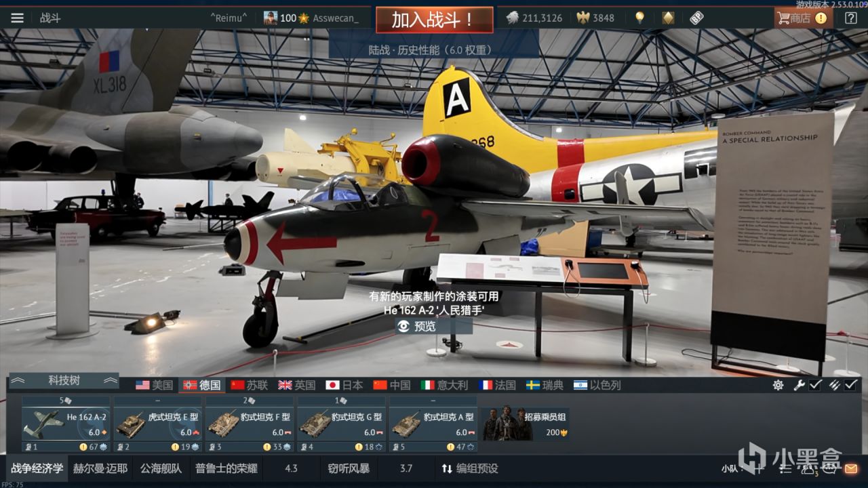Click crew 2 level 19 indicator
Viewport: 868px width, 488px height.
[185, 447]
